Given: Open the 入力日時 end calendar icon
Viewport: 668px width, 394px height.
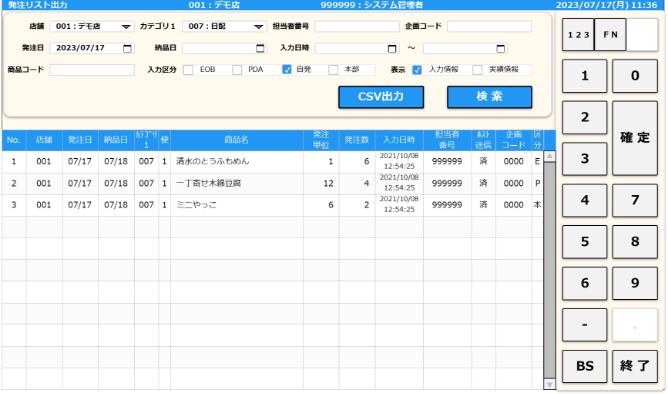Looking at the screenshot, I should (501, 49).
